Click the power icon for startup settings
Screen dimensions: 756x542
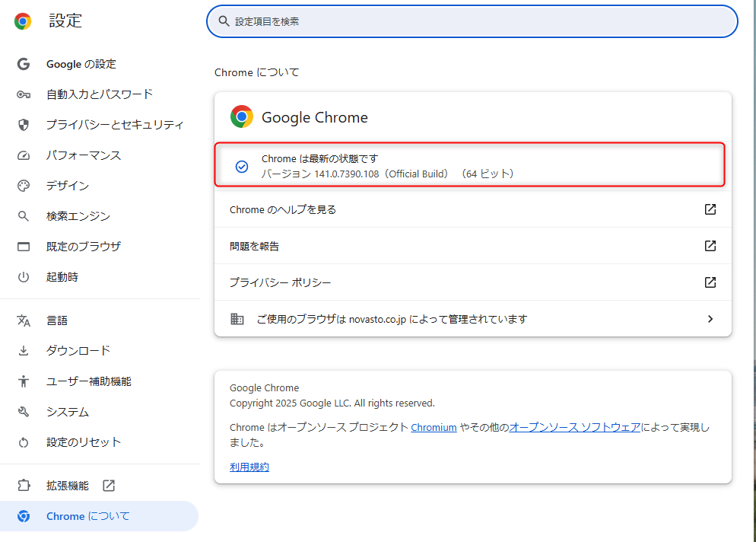click(x=24, y=277)
